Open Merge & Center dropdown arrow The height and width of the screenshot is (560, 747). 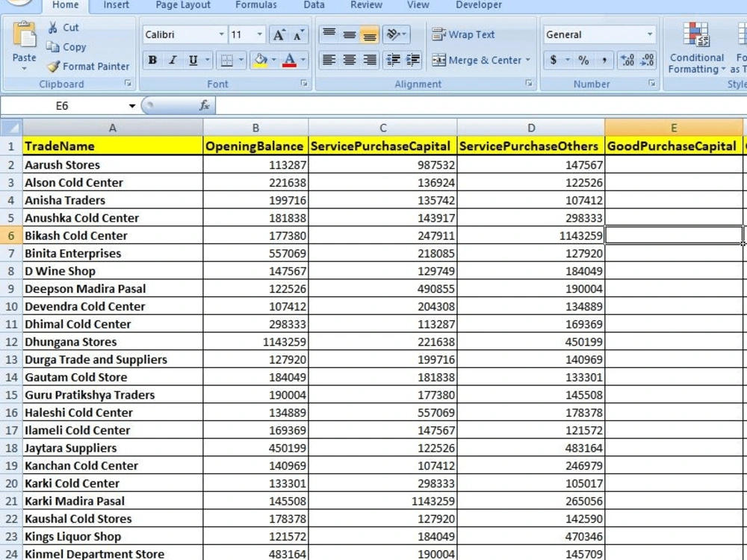(528, 60)
